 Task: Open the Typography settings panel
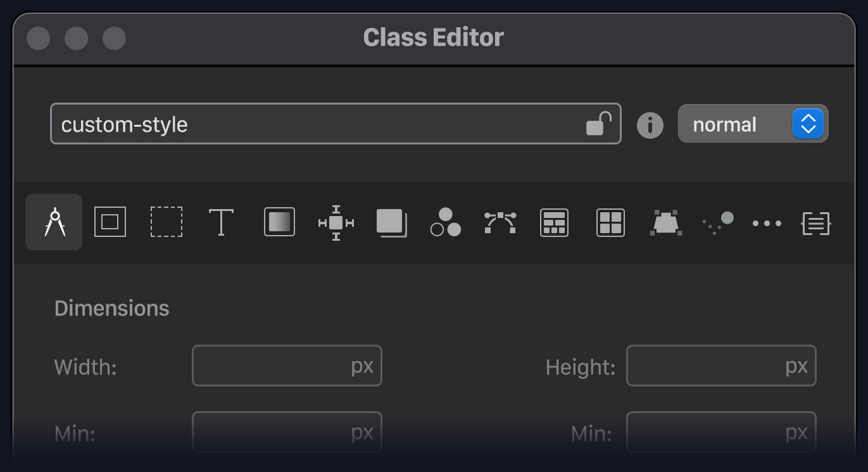click(220, 222)
